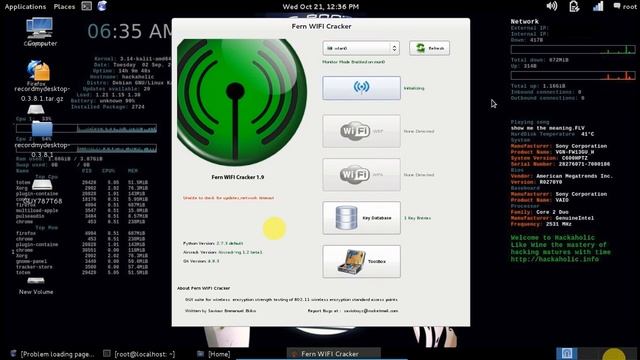Screen dimensions: 640x360
Task: Click the Refresh button
Action: click(429, 48)
